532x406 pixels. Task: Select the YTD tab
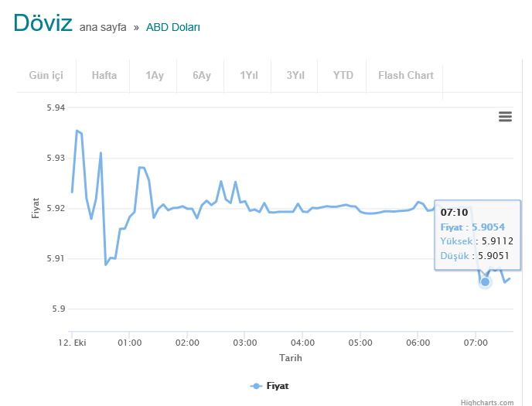(x=343, y=75)
